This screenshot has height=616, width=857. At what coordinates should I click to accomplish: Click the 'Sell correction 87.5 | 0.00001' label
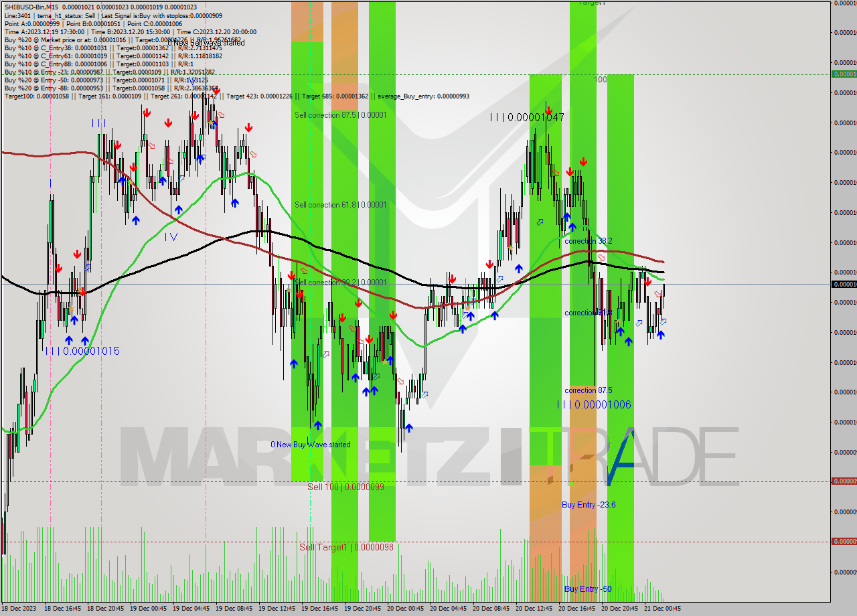[x=341, y=115]
